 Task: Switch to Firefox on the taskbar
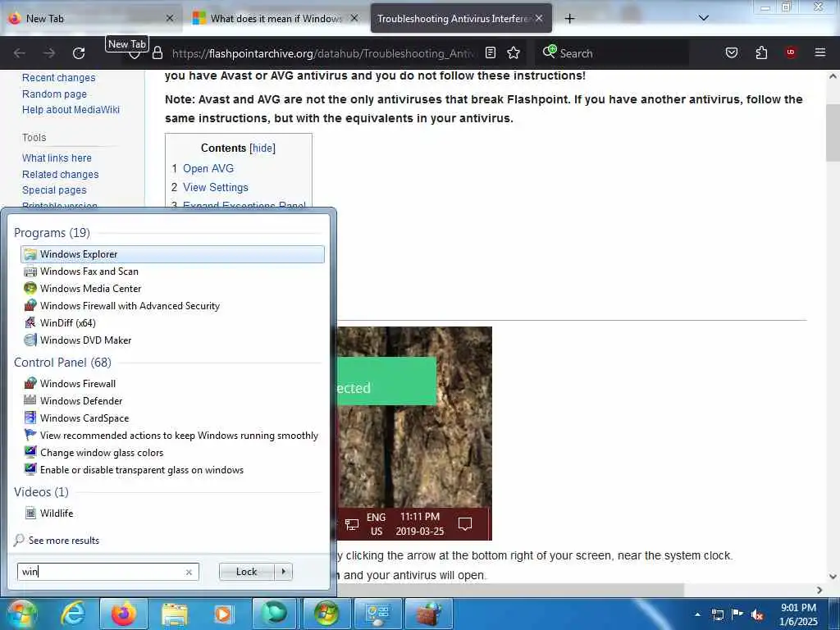tap(123, 614)
